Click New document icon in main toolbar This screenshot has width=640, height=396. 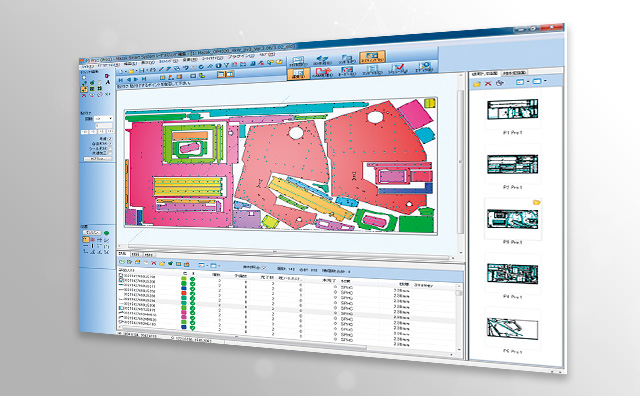pyautogui.click(x=121, y=71)
